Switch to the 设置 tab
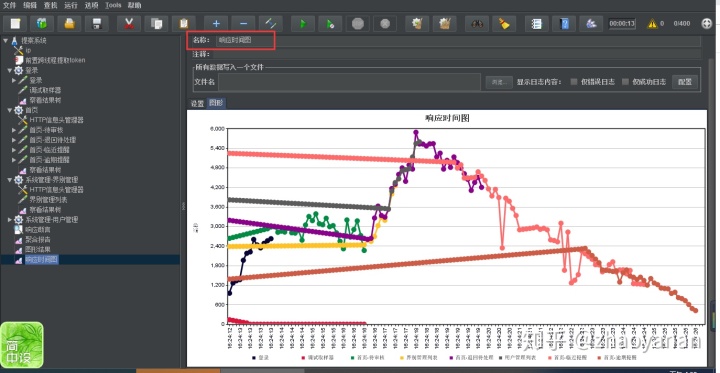Viewport: 720px width, 373px height. pyautogui.click(x=197, y=103)
